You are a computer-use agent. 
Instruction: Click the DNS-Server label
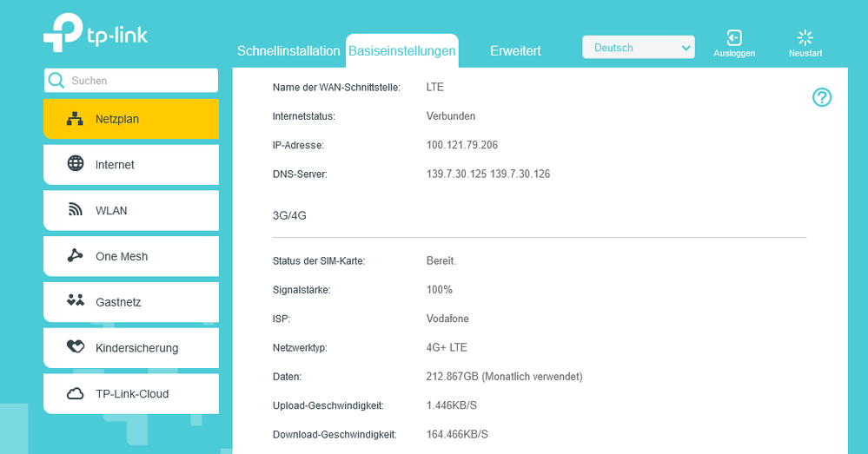click(x=300, y=174)
